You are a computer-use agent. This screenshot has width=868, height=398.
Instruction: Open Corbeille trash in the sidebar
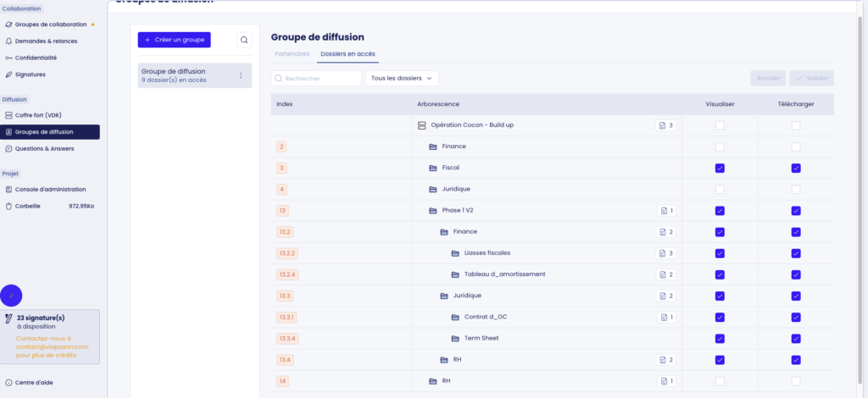[26, 206]
